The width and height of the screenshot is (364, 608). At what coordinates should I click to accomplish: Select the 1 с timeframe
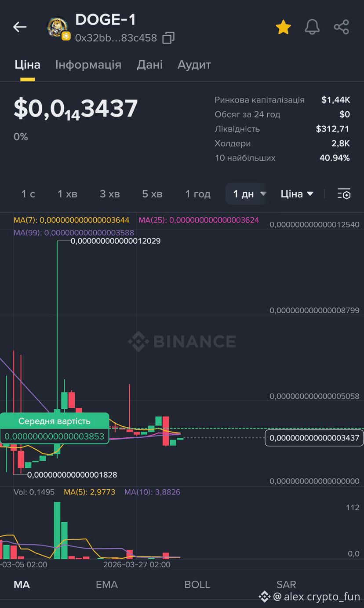(x=28, y=194)
